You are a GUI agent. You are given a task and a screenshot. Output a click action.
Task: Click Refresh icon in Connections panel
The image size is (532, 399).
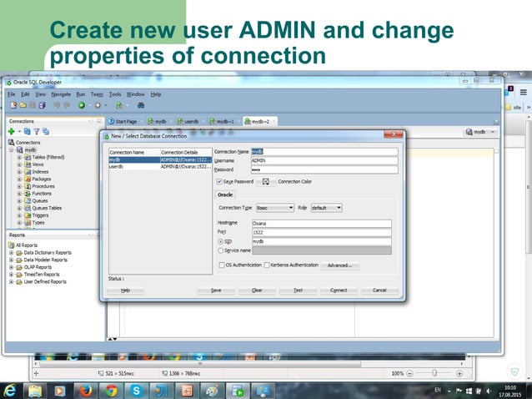click(x=28, y=131)
